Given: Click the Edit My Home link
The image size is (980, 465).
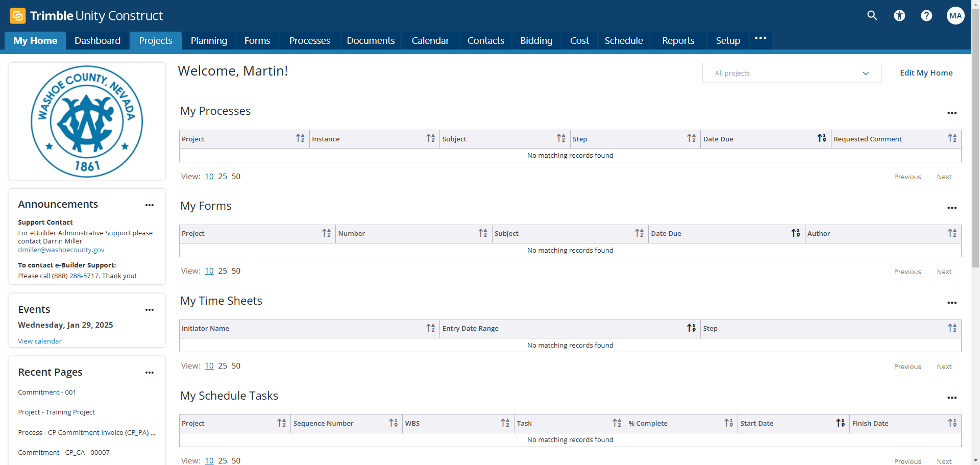Looking at the screenshot, I should point(926,73).
